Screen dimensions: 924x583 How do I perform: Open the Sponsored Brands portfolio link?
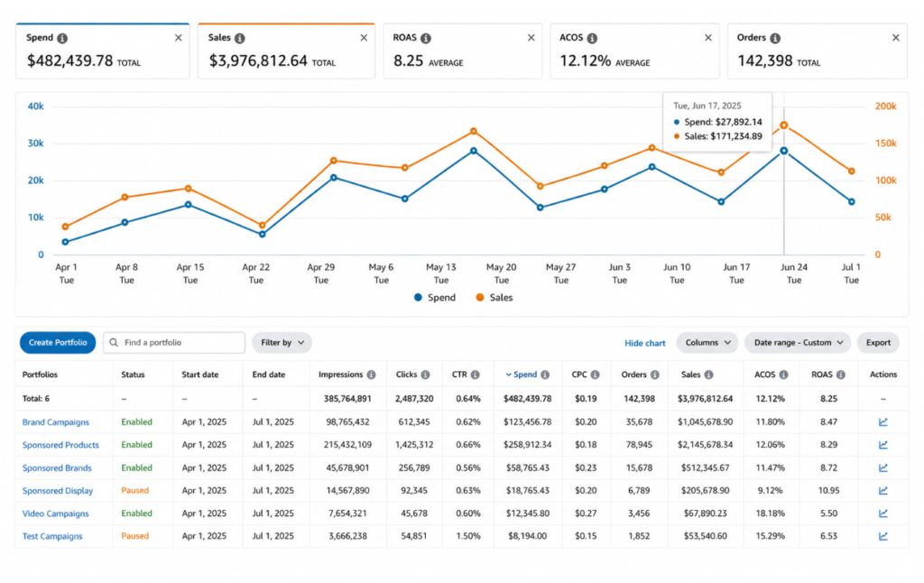(x=57, y=468)
